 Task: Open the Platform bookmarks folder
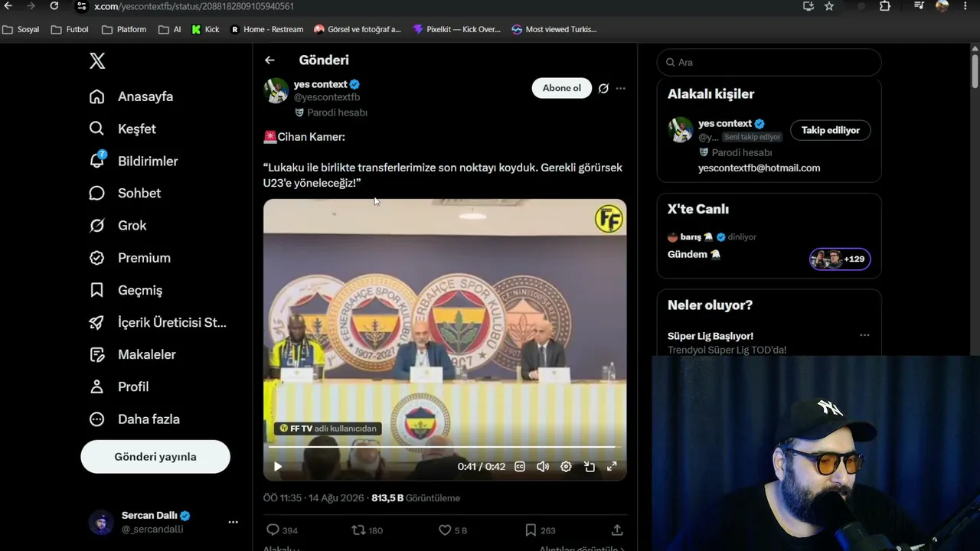coord(124,30)
